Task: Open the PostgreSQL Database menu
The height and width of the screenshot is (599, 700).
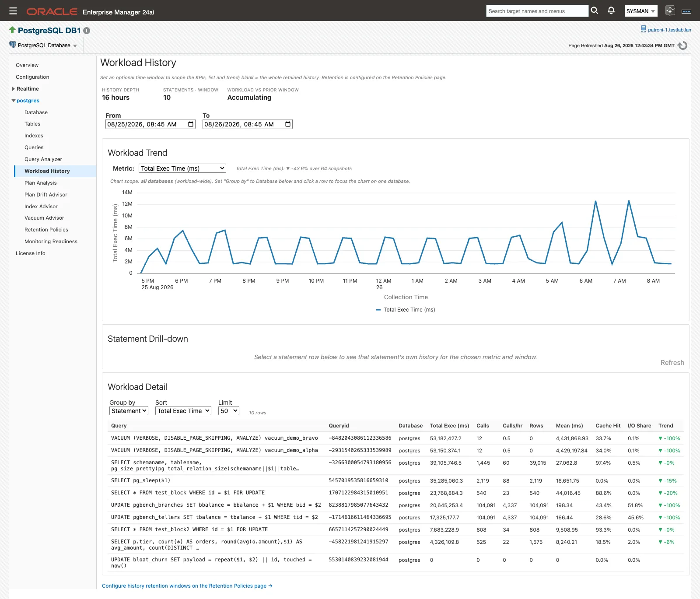Action: click(47, 46)
